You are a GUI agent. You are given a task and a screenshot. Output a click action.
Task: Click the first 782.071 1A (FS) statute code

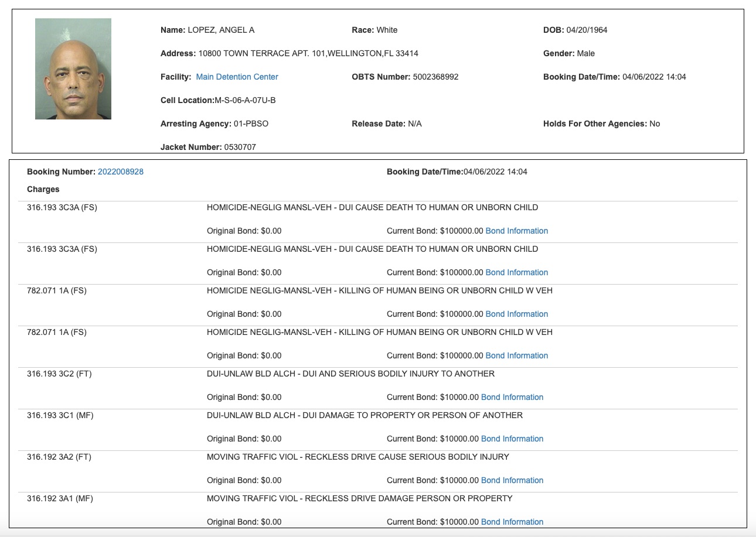click(57, 290)
